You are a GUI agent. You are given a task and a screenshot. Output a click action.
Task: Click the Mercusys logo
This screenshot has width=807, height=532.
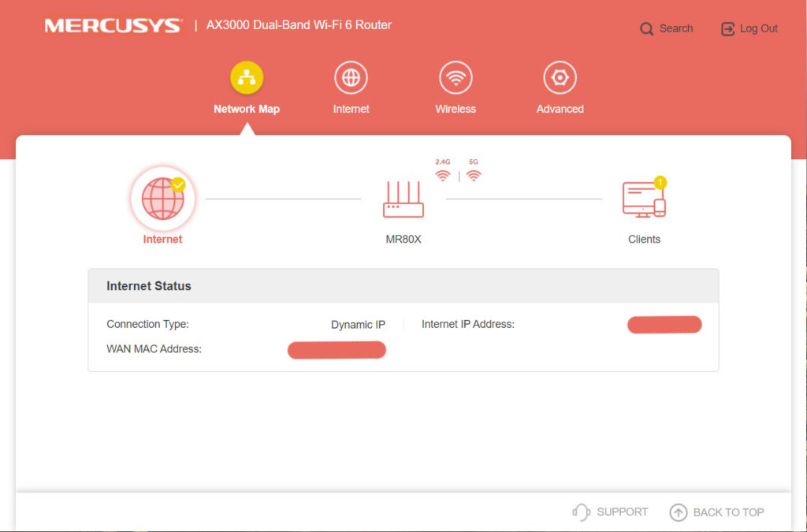coord(113,26)
